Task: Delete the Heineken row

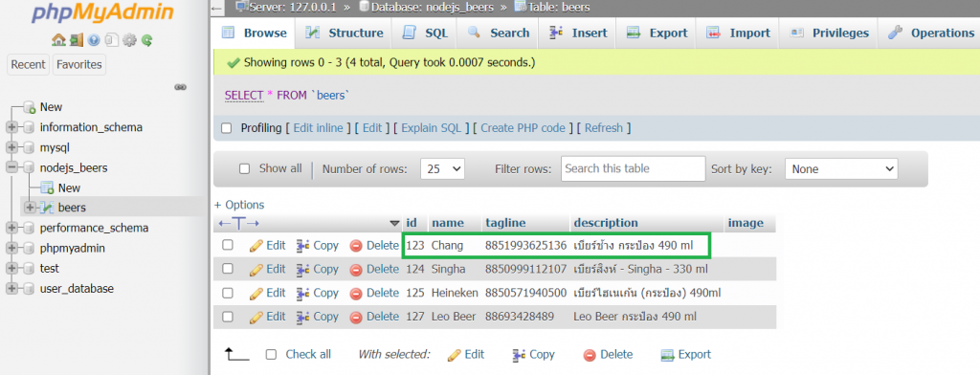Action: 374,293
